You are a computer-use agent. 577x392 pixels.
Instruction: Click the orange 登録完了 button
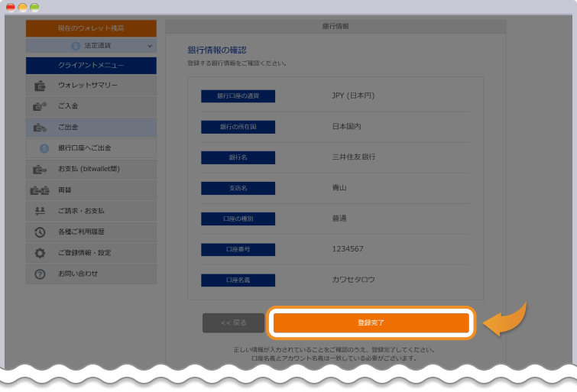pyautogui.click(x=371, y=322)
